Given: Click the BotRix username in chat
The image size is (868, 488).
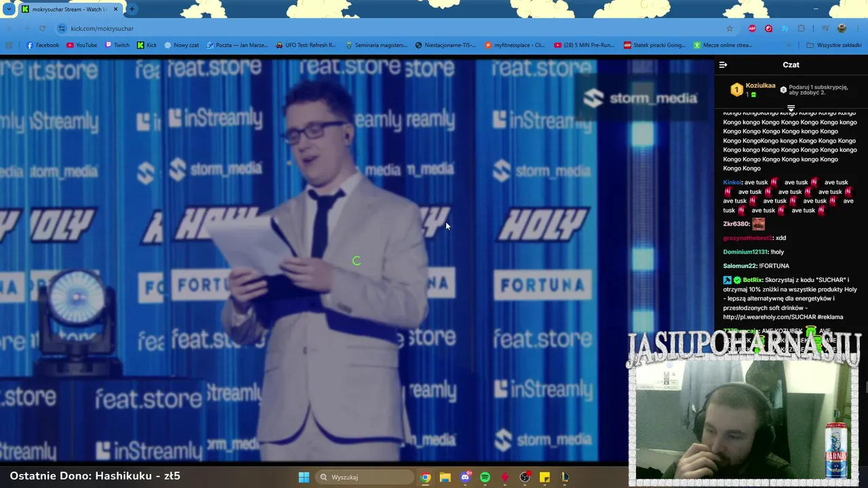Looking at the screenshot, I should click(753, 280).
